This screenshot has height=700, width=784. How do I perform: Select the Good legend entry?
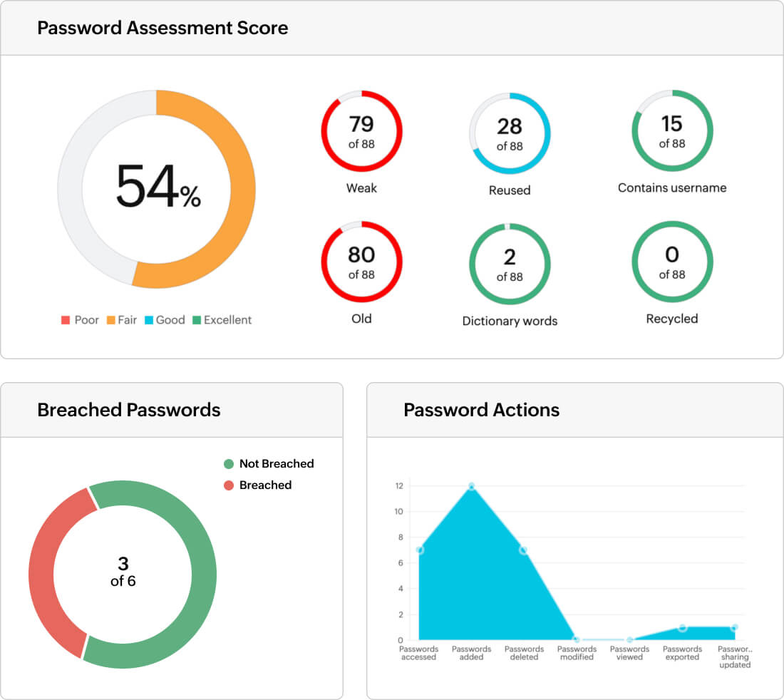tap(165, 320)
